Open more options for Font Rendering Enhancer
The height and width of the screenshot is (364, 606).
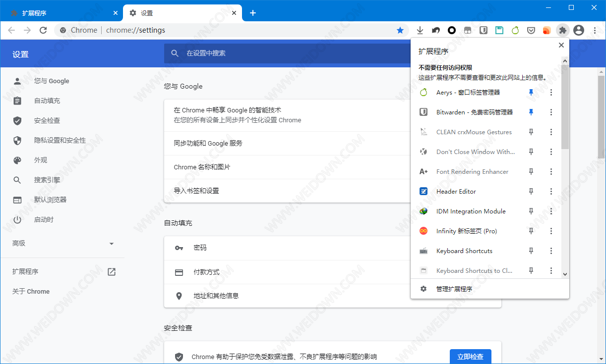pyautogui.click(x=551, y=172)
